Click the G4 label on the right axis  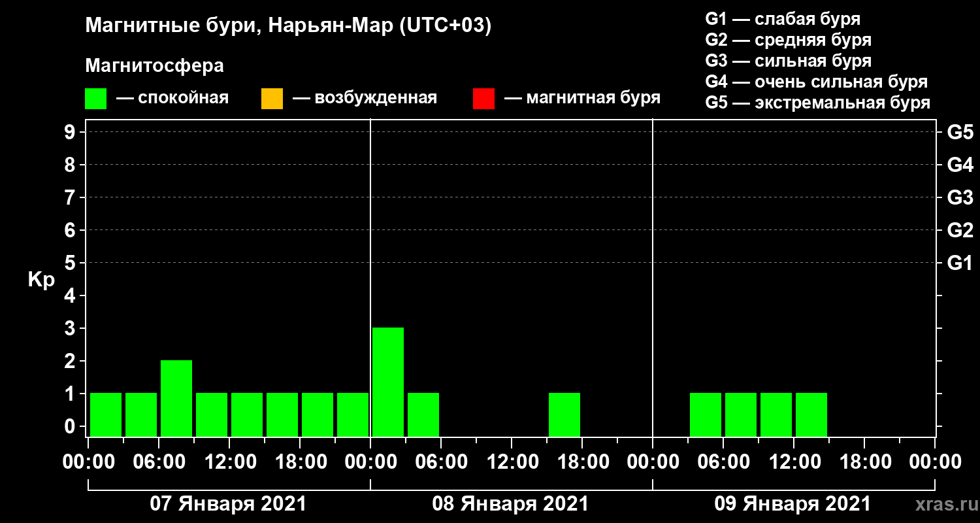(960, 165)
